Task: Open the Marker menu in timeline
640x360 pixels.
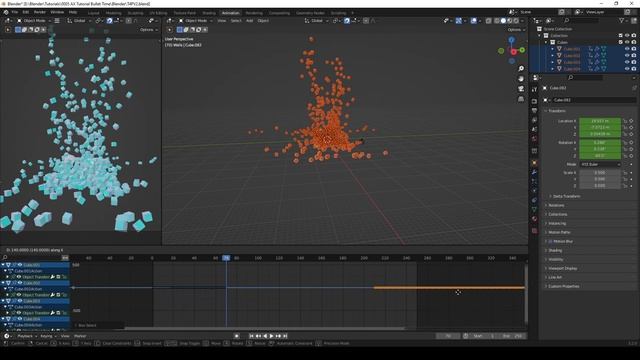Action: pos(80,336)
